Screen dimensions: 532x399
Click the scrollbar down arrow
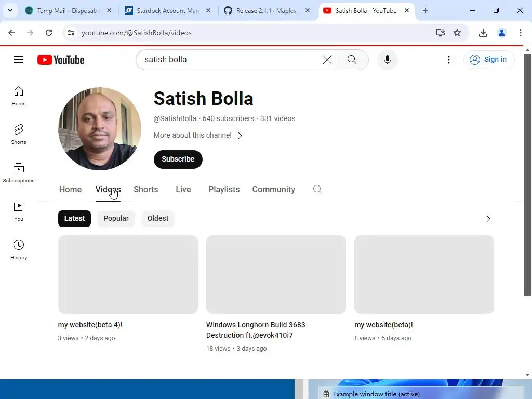[x=527, y=375]
